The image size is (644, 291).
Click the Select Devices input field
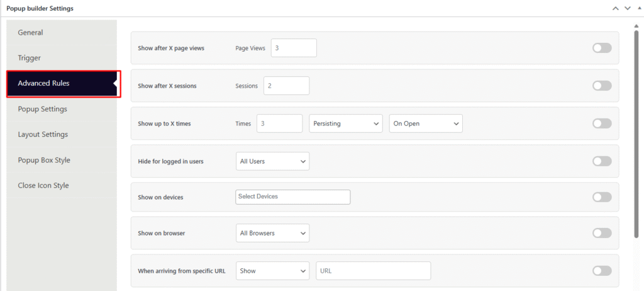point(292,197)
